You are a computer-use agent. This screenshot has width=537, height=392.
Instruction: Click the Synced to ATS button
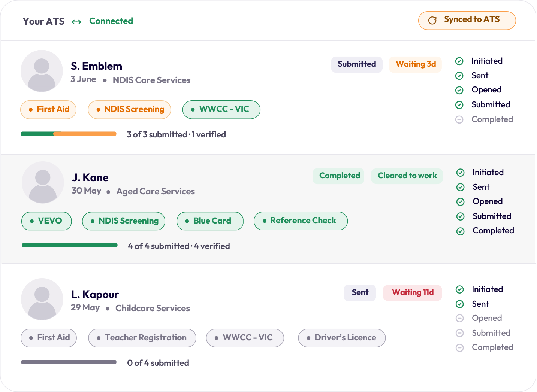coord(467,21)
